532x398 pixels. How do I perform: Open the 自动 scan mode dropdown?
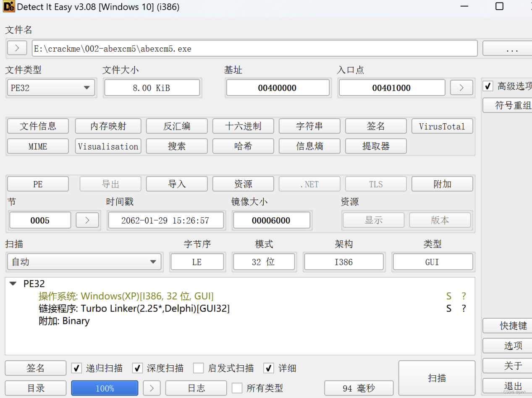click(84, 262)
